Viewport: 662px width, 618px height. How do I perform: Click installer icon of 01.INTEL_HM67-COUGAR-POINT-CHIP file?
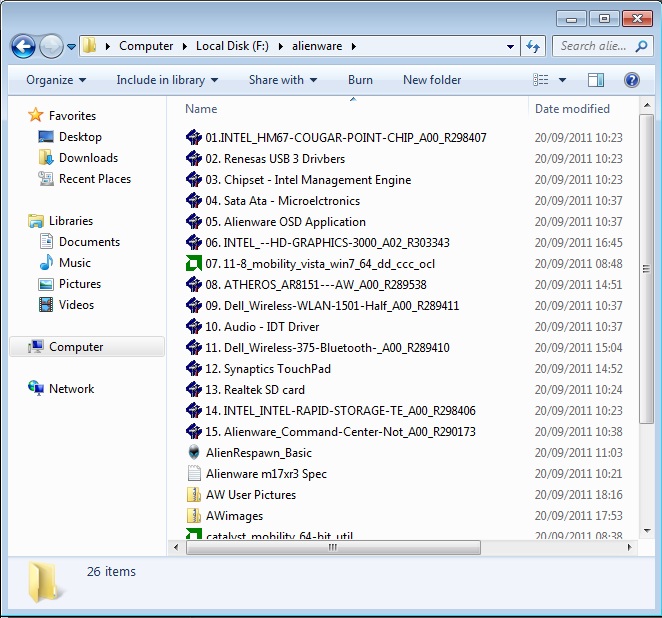click(194, 137)
